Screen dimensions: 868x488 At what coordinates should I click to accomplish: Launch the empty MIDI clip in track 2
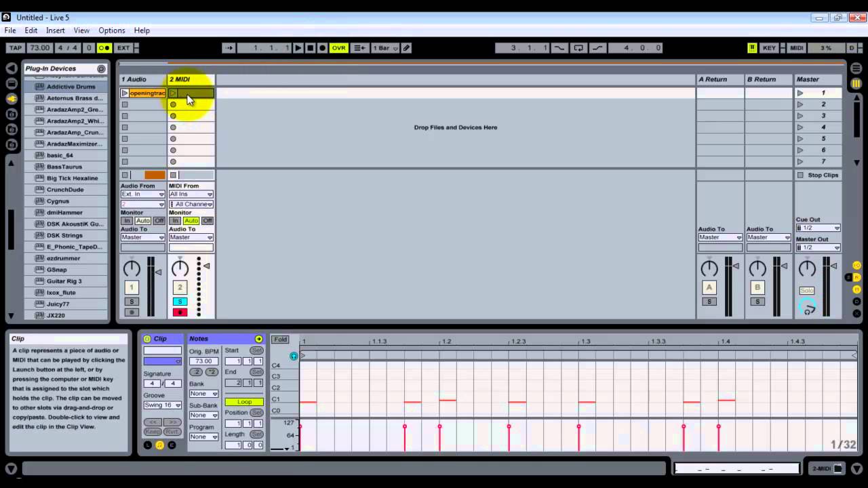(x=173, y=93)
